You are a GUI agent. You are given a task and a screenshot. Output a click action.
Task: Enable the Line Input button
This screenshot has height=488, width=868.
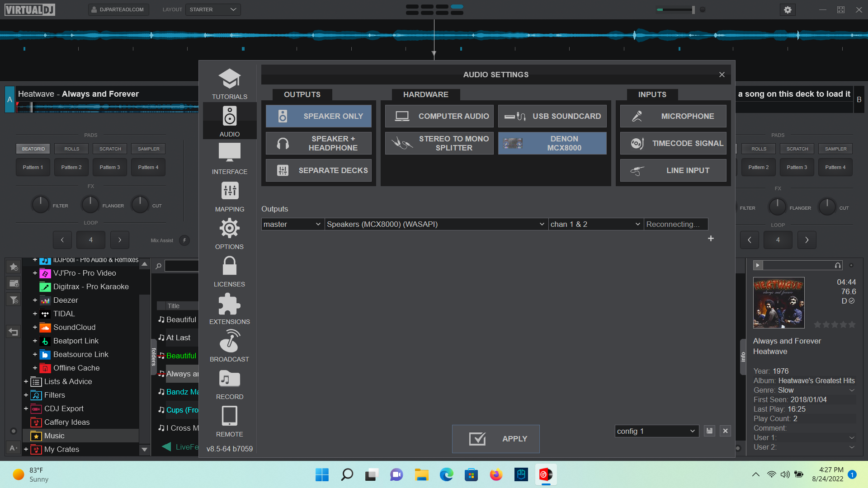(x=673, y=170)
